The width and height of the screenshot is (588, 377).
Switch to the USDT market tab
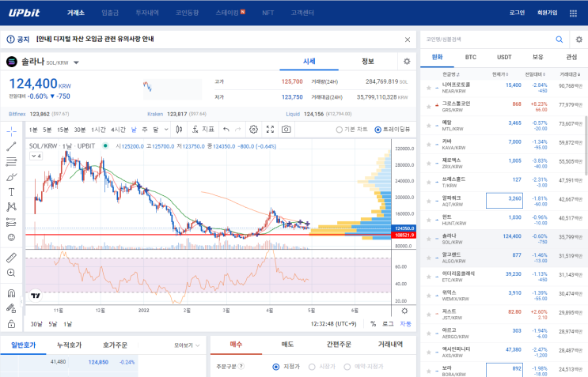(504, 57)
